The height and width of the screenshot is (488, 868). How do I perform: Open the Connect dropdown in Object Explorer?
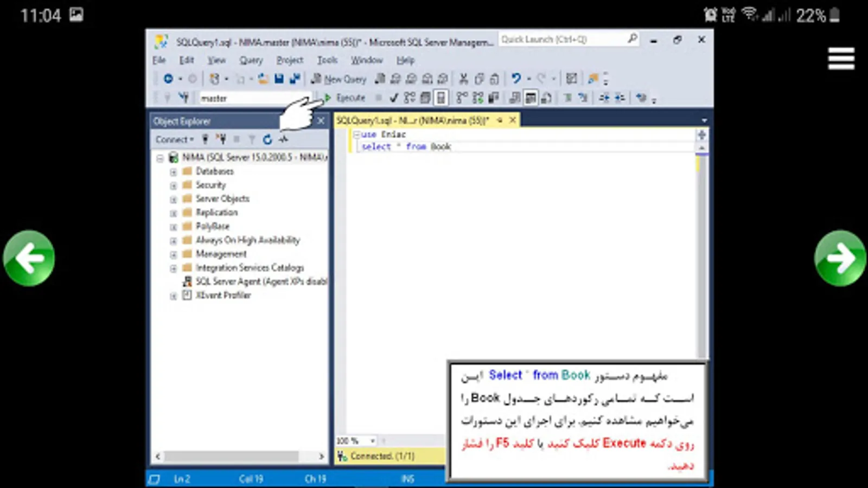pos(174,139)
